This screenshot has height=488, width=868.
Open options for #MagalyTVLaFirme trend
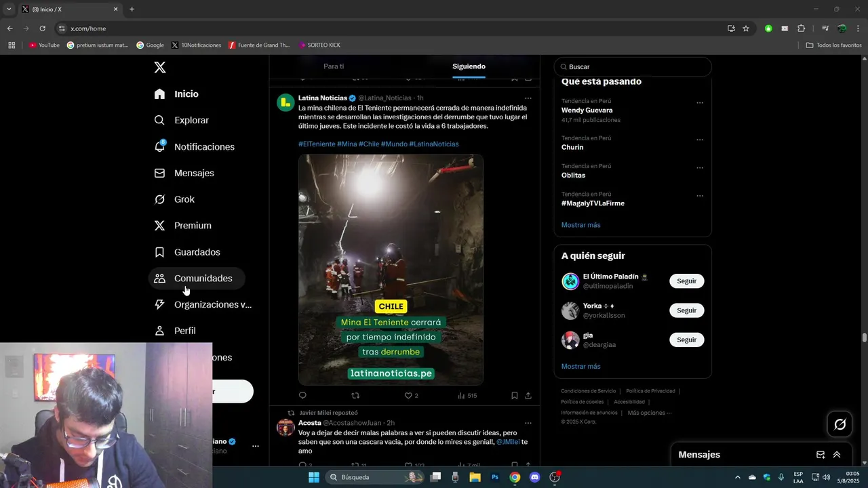[x=700, y=196]
